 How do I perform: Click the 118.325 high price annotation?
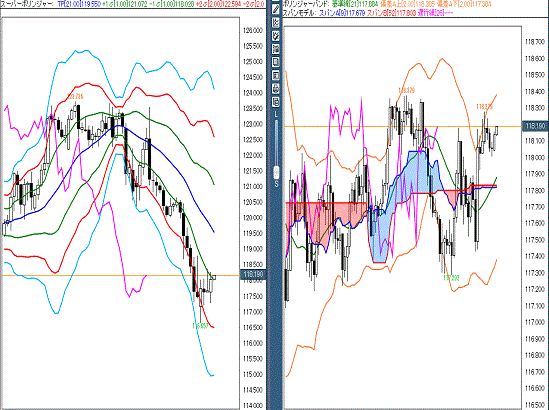pos(485,106)
